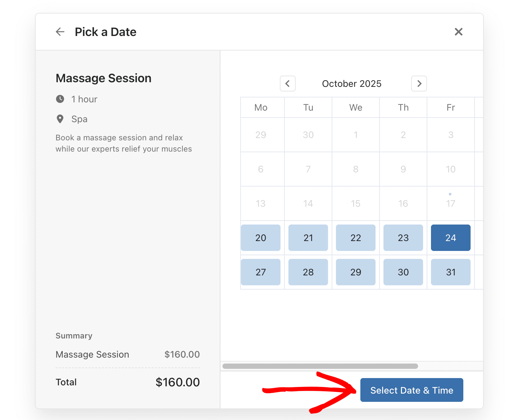Click the highlighted date 24
528x420 pixels.
[450, 238]
